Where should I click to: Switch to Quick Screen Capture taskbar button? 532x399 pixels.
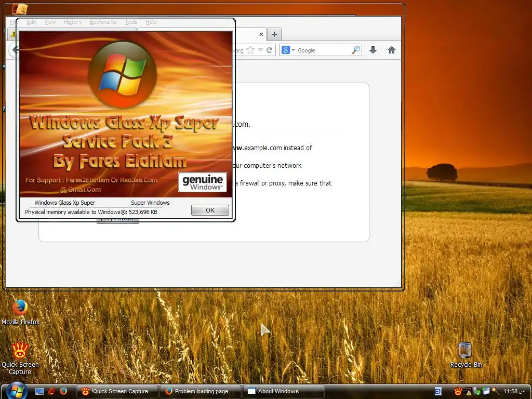click(x=117, y=391)
